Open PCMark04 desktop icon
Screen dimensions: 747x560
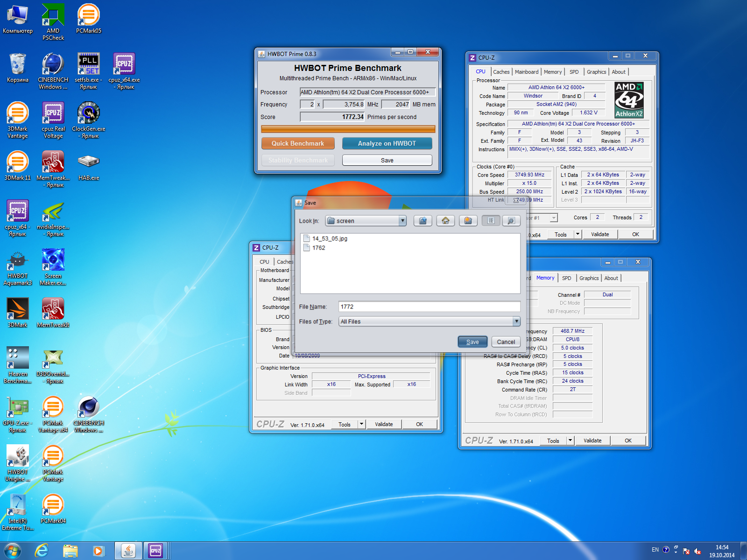click(53, 509)
